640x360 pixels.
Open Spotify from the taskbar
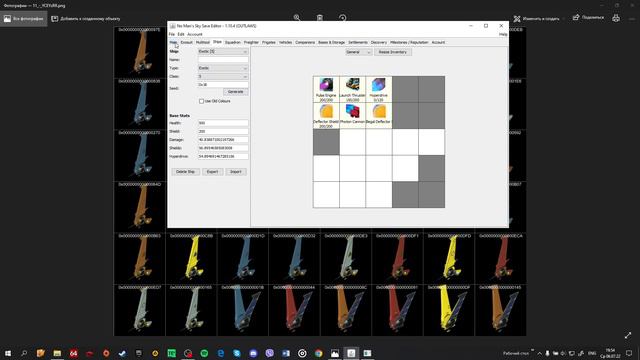[x=204, y=353]
